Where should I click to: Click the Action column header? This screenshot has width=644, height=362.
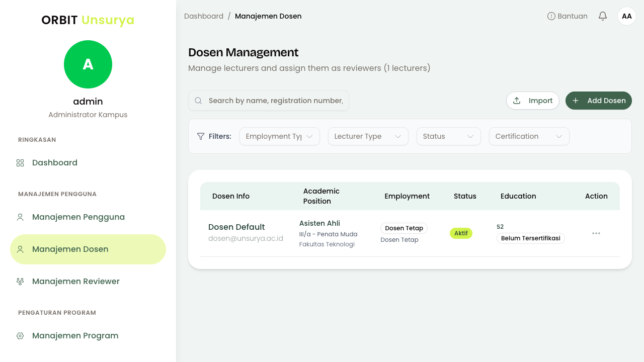[x=596, y=196]
